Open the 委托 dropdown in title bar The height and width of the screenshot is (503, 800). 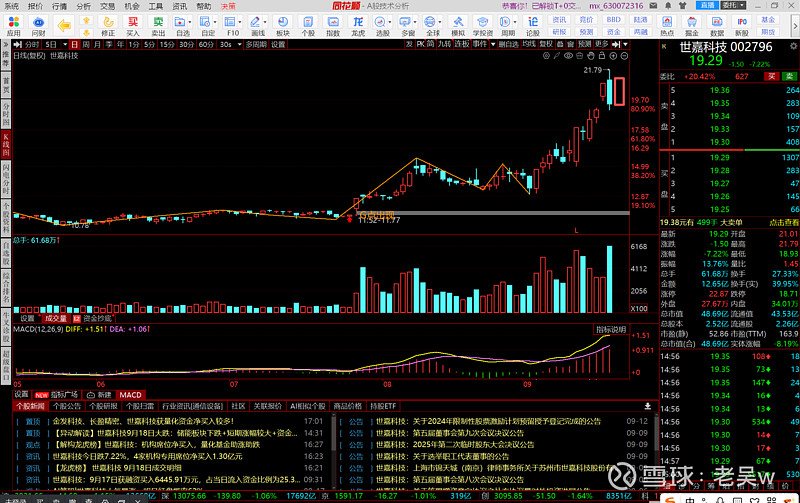733,5
